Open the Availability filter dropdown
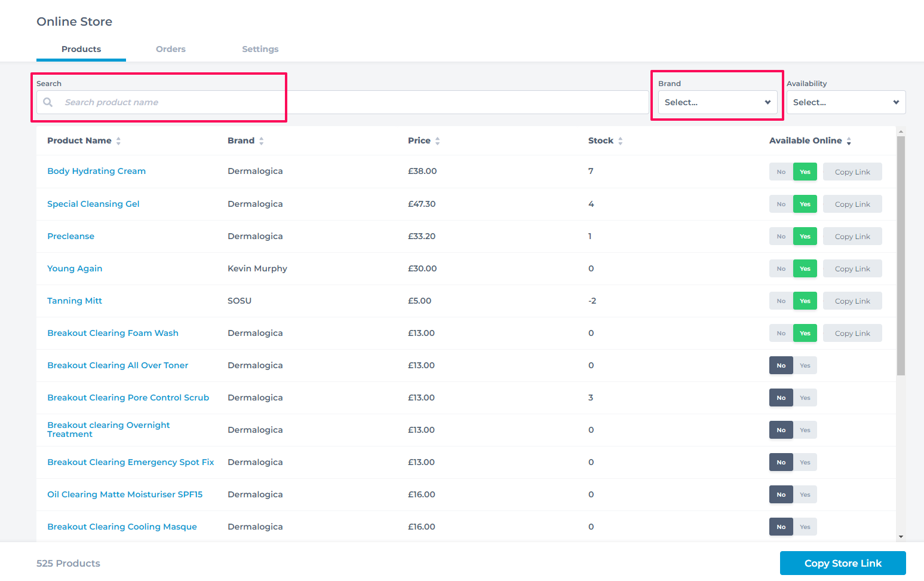This screenshot has height=581, width=924. [x=845, y=102]
